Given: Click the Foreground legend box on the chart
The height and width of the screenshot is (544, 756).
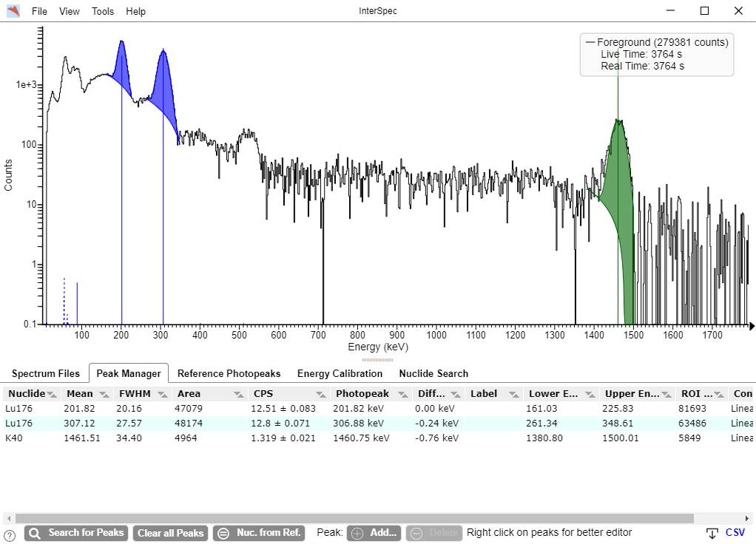Looking at the screenshot, I should [657, 54].
